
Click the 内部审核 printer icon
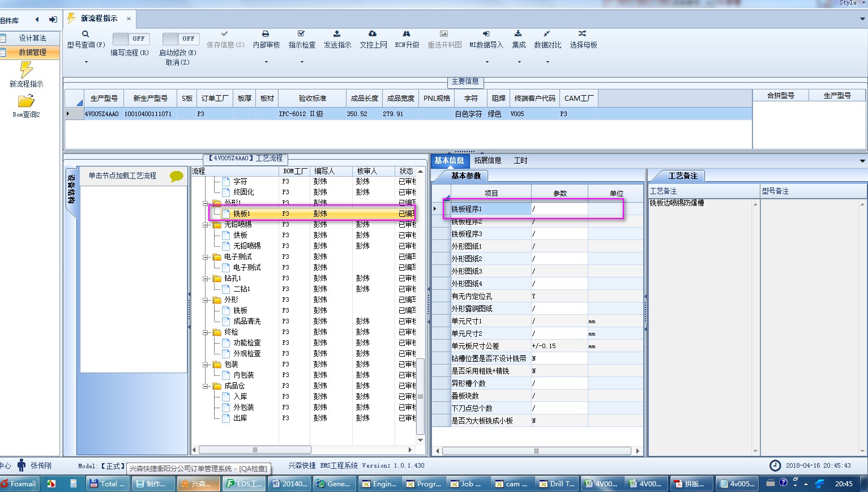tap(266, 34)
